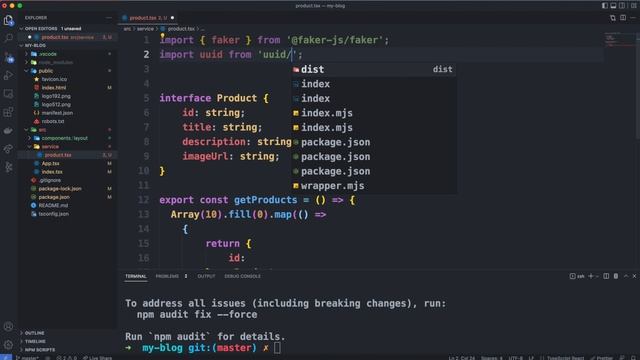Switch to the Terminal tab
Screen dimensions: 640x360
[x=136, y=276]
